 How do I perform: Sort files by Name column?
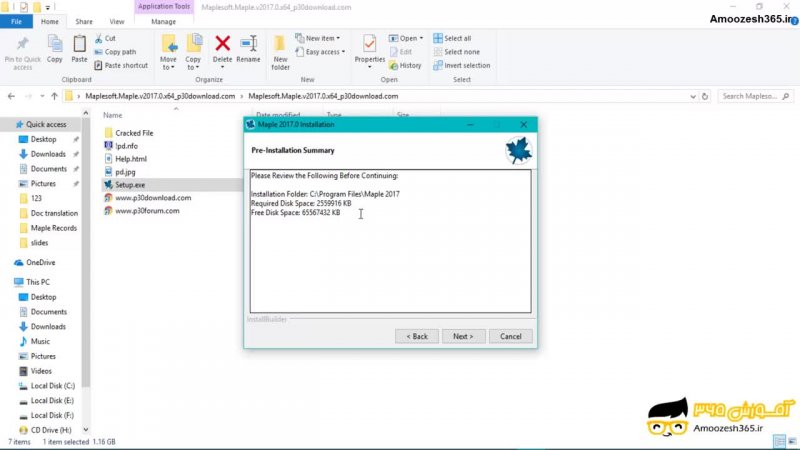[x=113, y=115]
